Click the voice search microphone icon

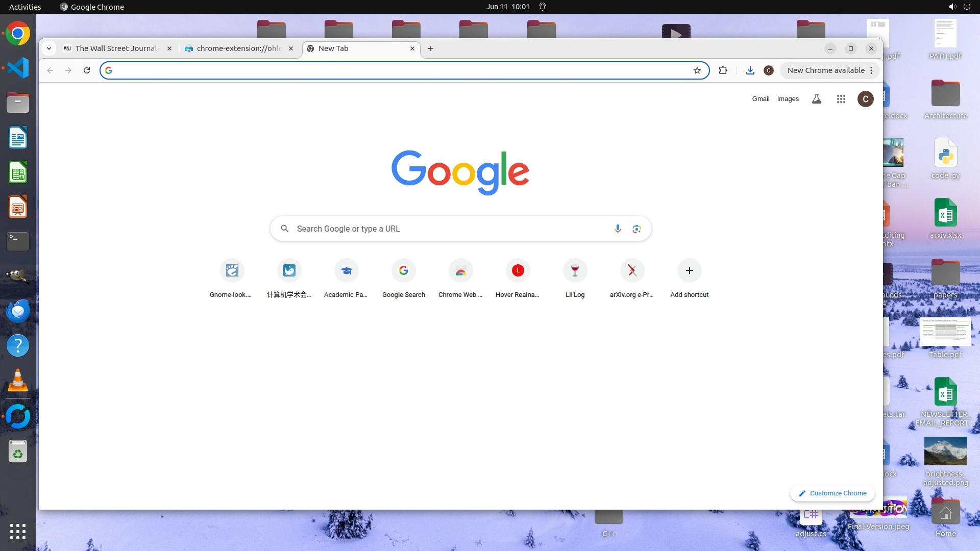click(618, 229)
